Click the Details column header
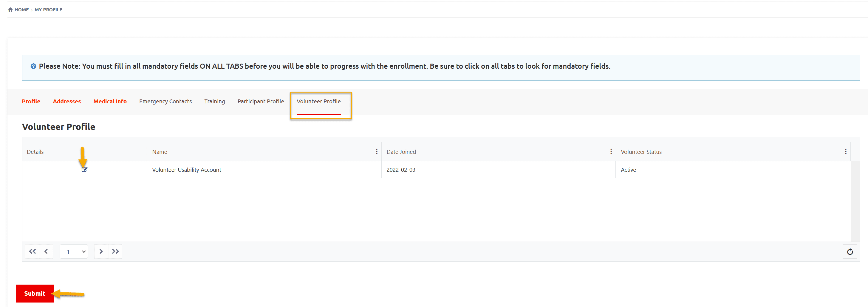 (85, 152)
